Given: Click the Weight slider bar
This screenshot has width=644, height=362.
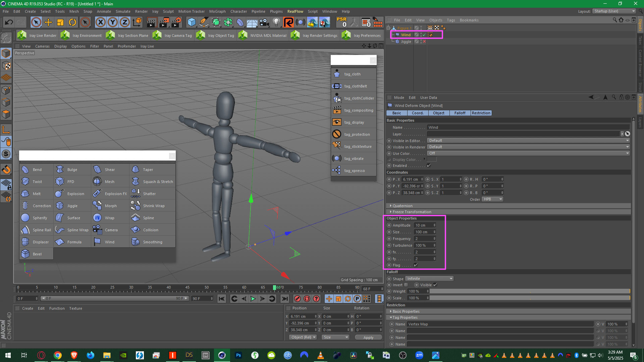Looking at the screenshot, I should pyautogui.click(x=530, y=291).
